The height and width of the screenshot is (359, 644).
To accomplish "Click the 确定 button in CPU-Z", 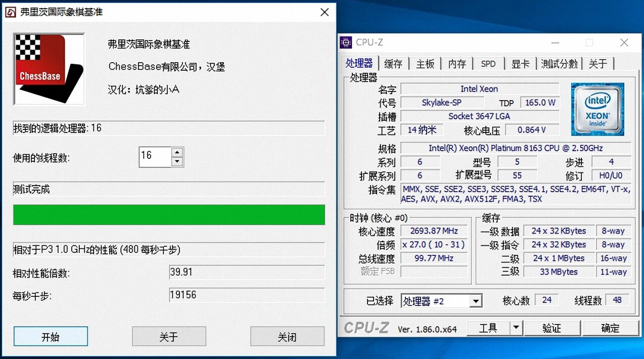I will [610, 328].
